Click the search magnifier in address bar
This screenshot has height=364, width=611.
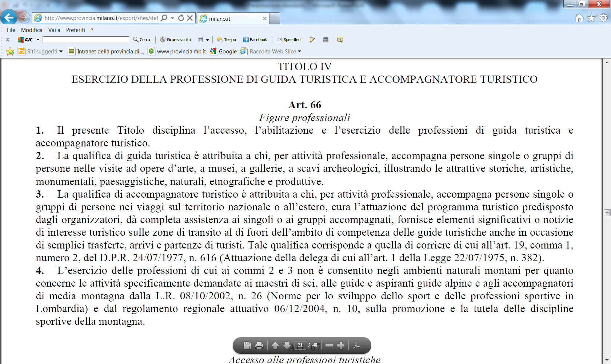(164, 18)
